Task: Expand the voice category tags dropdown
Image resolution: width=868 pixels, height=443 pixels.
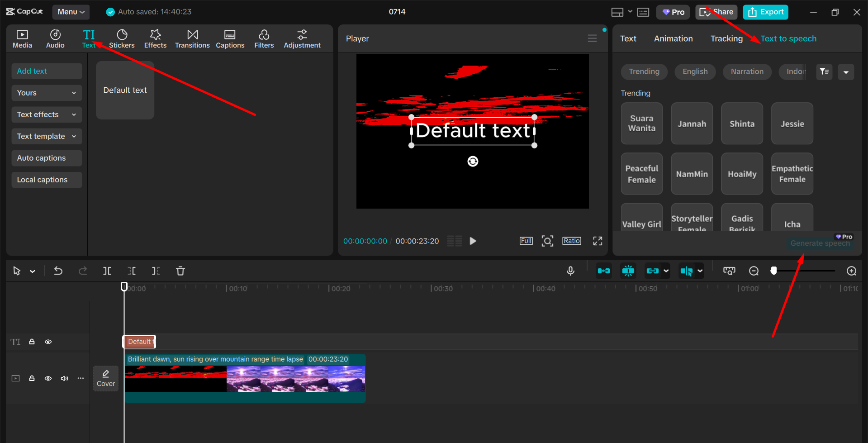Action: [846, 71]
